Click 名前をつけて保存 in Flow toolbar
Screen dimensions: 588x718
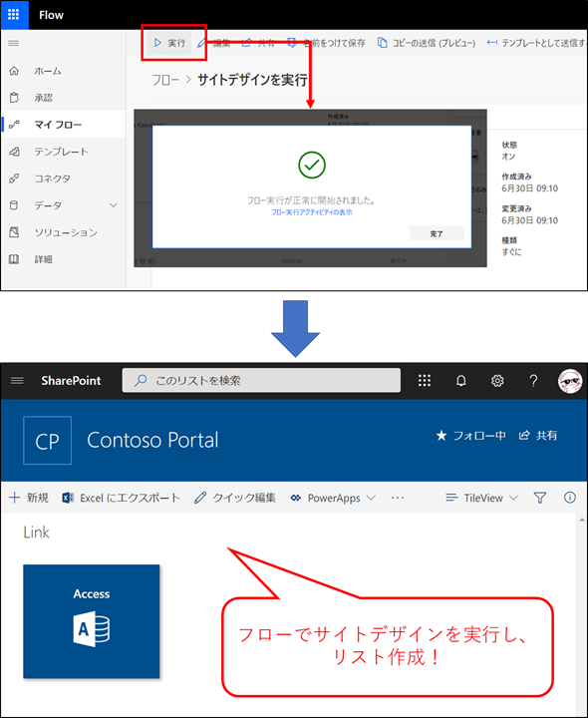(x=327, y=43)
